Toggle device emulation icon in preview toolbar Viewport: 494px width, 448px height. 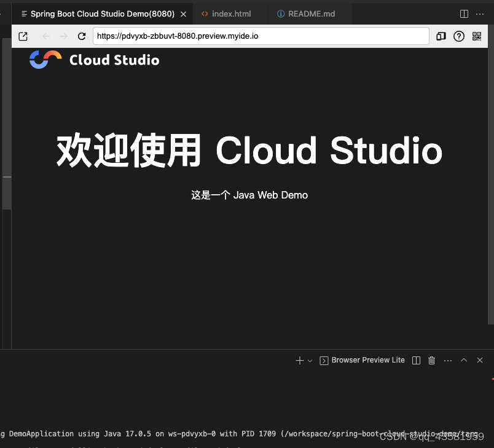click(x=441, y=36)
